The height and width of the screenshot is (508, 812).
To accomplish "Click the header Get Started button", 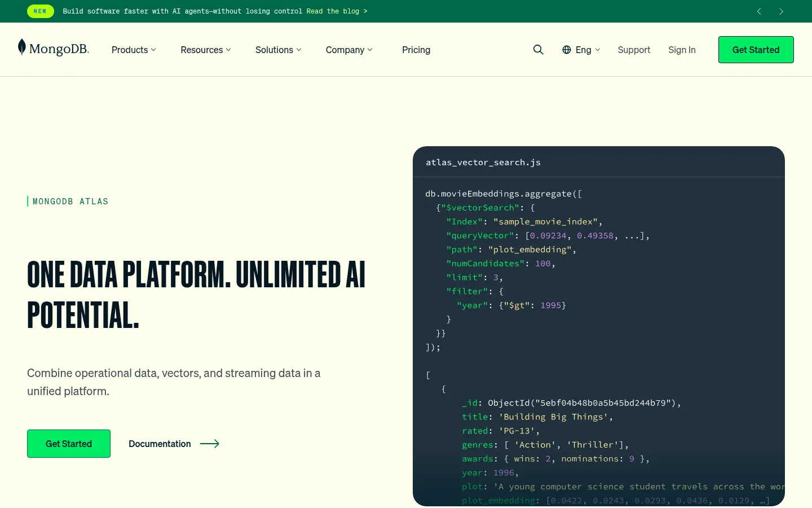I will coord(756,50).
